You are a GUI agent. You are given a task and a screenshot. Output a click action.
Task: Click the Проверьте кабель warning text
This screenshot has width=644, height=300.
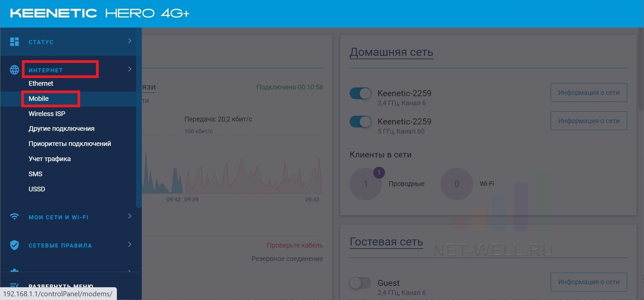tap(295, 246)
